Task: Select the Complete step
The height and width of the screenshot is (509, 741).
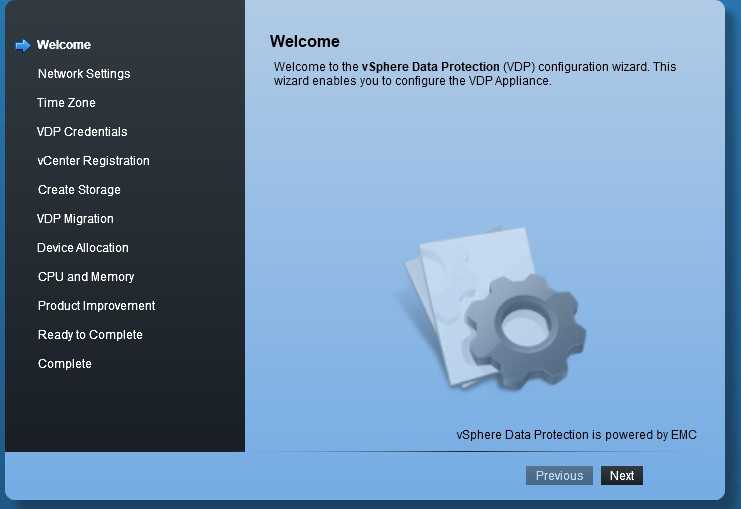Action: click(65, 363)
